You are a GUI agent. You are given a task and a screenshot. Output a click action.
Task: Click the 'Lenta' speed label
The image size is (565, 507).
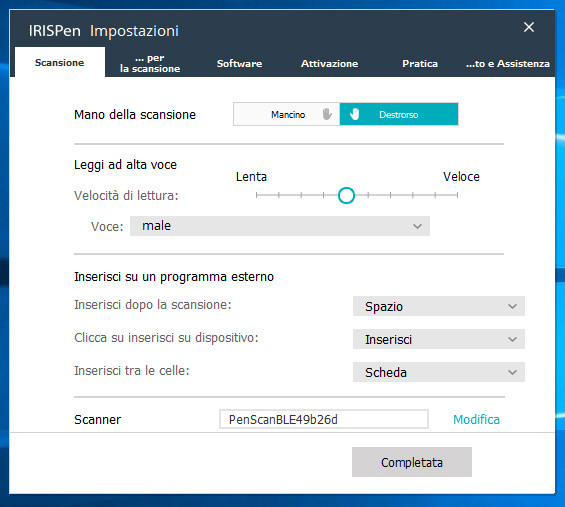[x=251, y=177]
